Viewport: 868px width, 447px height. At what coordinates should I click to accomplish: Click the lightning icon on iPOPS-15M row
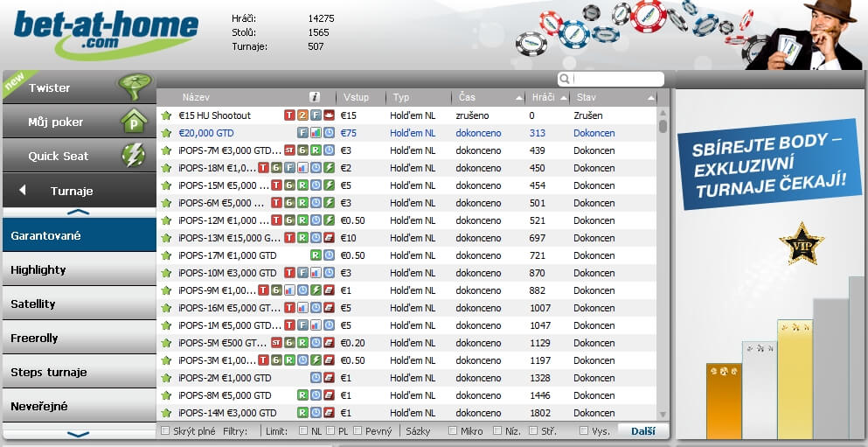click(329, 185)
